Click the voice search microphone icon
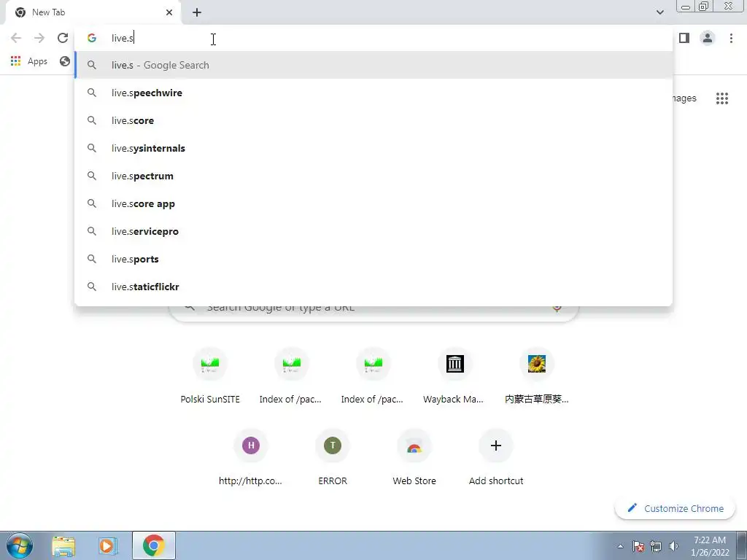 (557, 308)
